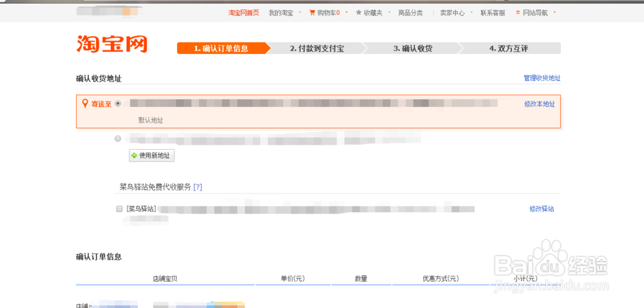Select the default address radio button

click(118, 104)
